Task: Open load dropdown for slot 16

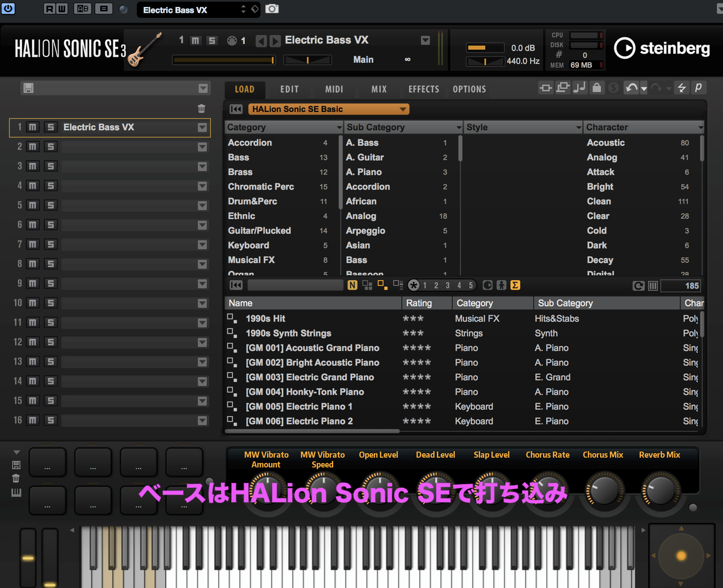Action: 202,420
